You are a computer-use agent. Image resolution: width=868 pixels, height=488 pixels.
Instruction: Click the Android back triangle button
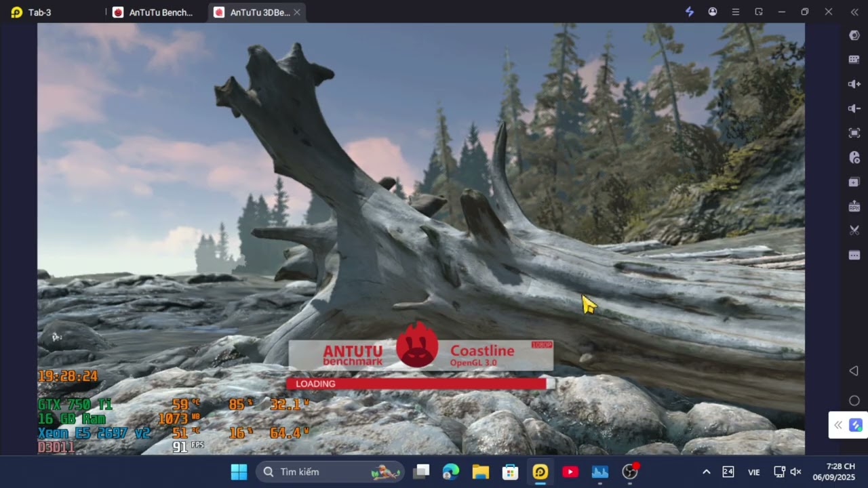click(854, 371)
